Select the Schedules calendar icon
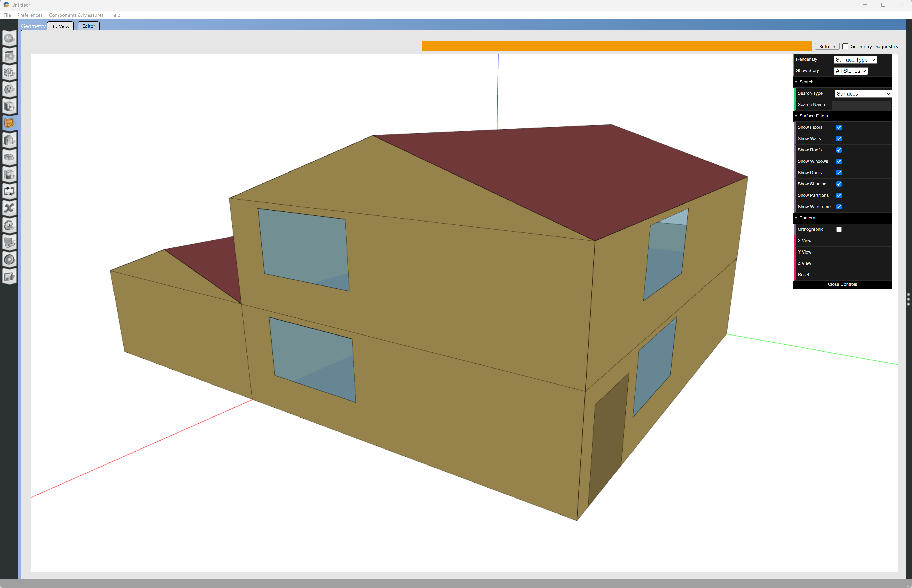This screenshot has width=912, height=588. click(x=10, y=55)
